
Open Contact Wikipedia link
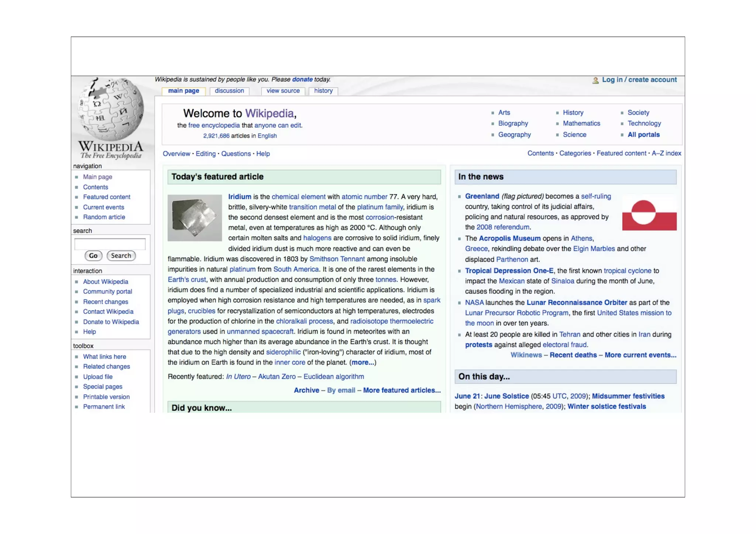click(x=108, y=311)
